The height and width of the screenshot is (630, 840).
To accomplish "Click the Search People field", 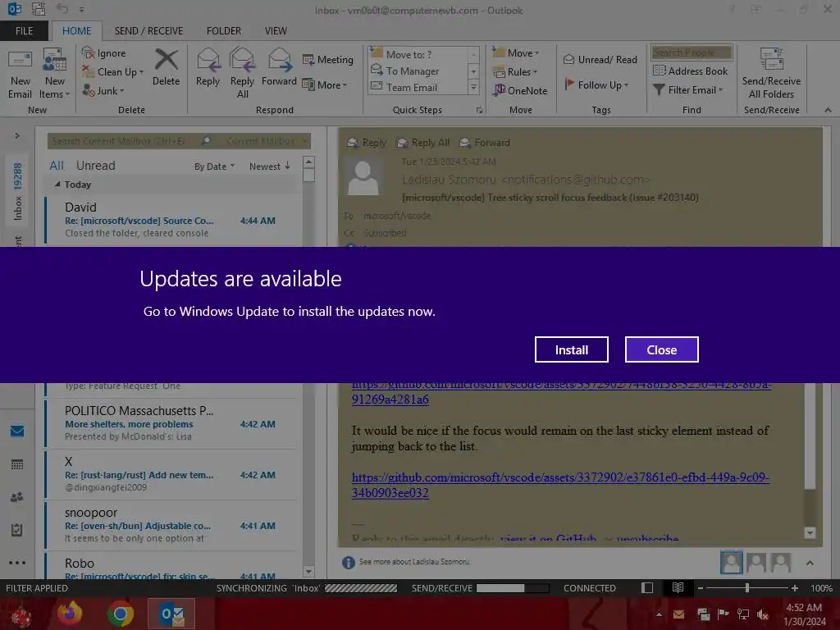I will pyautogui.click(x=692, y=52).
